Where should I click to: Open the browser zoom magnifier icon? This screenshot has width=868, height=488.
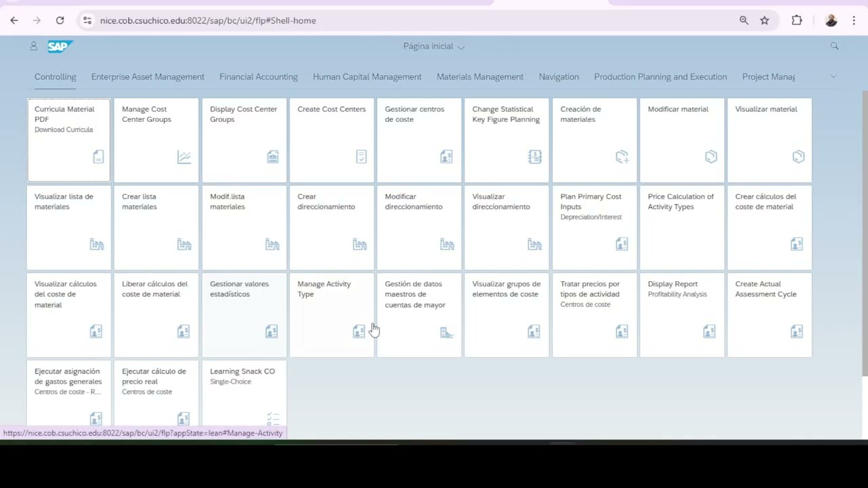click(744, 20)
